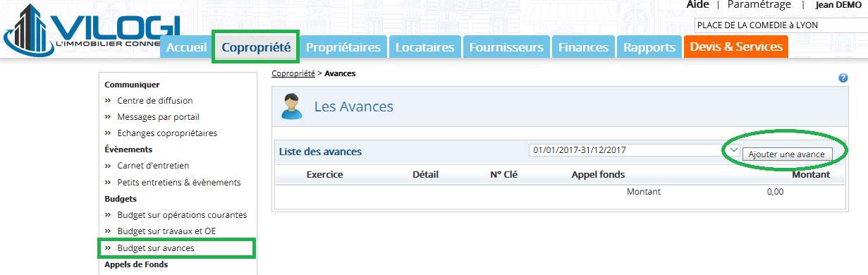The height and width of the screenshot is (275, 868).
Task: Click the blue help question mark icon
Action: click(843, 78)
